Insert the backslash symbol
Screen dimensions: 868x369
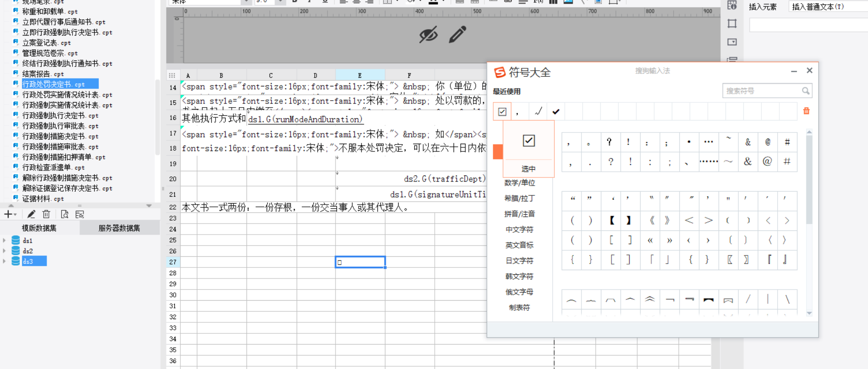[x=787, y=299]
